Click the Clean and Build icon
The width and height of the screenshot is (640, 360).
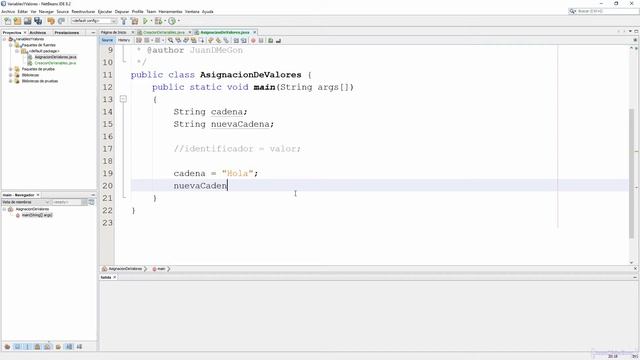[134, 21]
